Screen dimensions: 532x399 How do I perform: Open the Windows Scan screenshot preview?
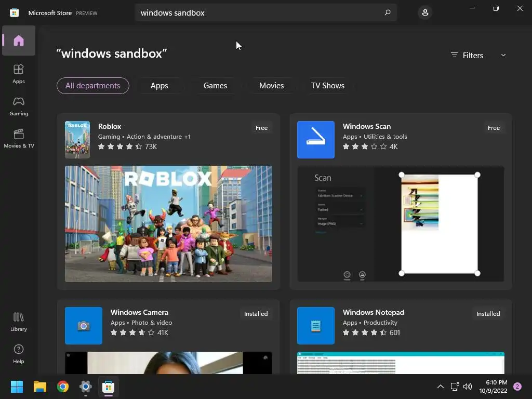(x=401, y=223)
